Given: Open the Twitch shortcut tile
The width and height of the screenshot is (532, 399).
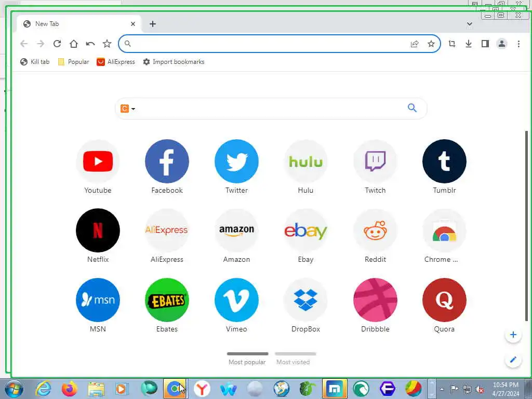Looking at the screenshot, I should 375,166.
